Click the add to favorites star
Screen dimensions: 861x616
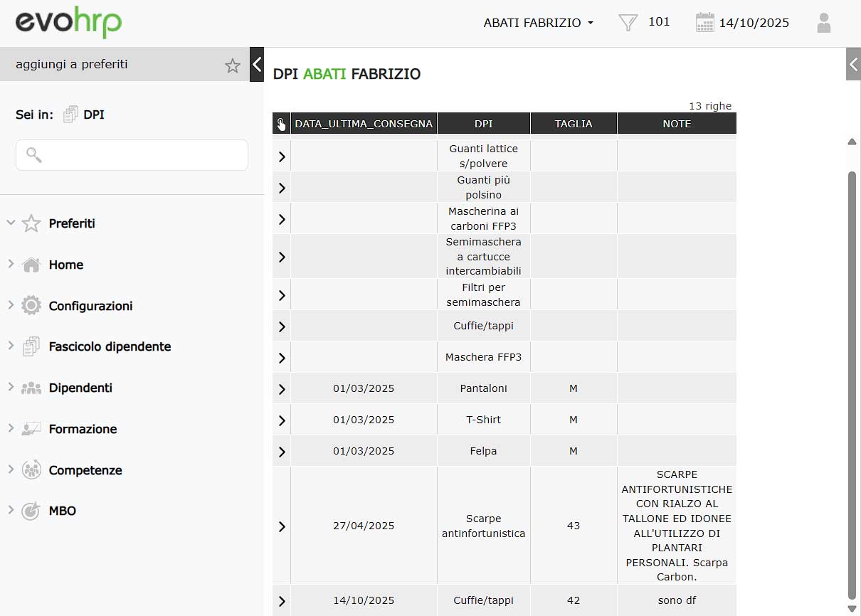(x=233, y=65)
